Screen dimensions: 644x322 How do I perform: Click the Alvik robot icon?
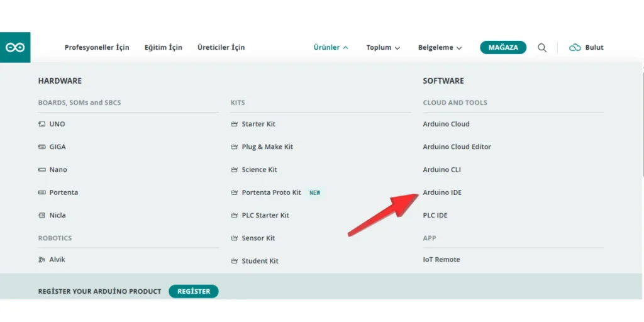[42, 260]
